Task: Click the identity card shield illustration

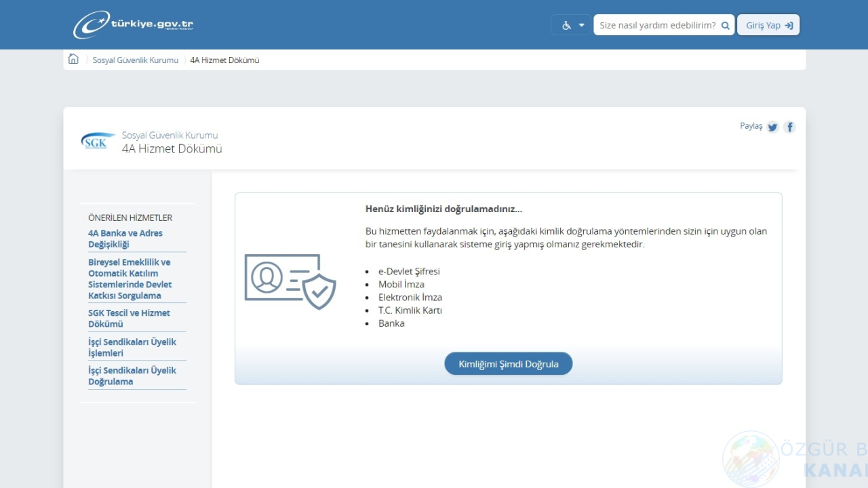Action: pyautogui.click(x=290, y=281)
